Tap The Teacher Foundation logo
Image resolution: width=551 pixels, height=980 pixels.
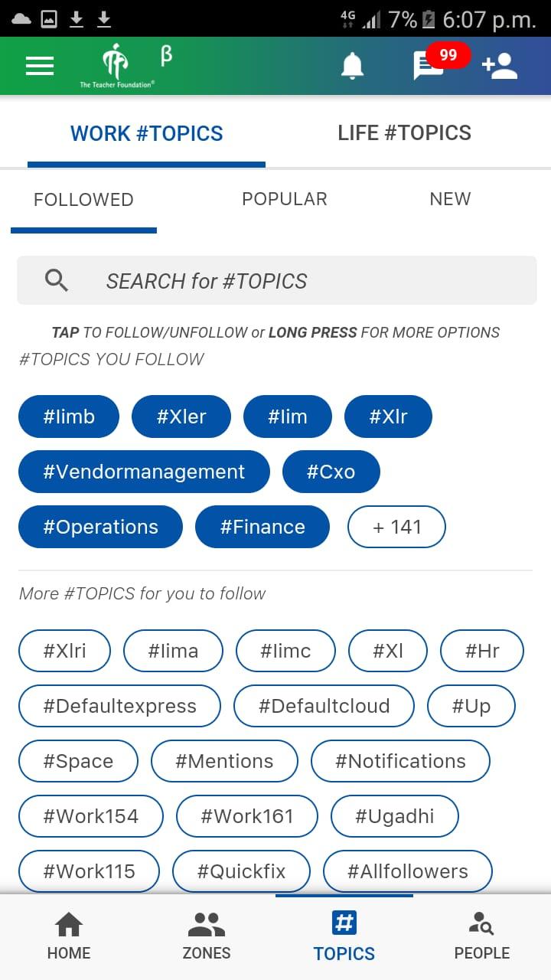click(x=117, y=66)
